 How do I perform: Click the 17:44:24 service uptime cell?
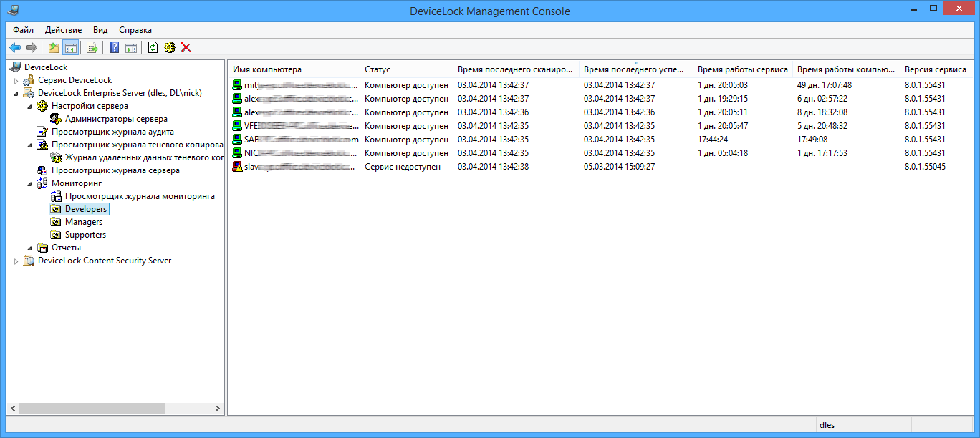pyautogui.click(x=713, y=140)
